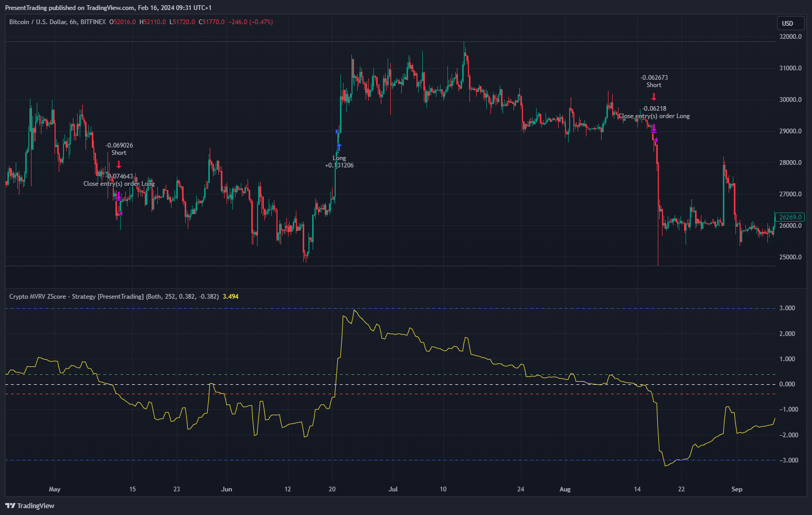Click the change value −246.0 (−0.47%)
This screenshot has height=515, width=812.
click(251, 22)
